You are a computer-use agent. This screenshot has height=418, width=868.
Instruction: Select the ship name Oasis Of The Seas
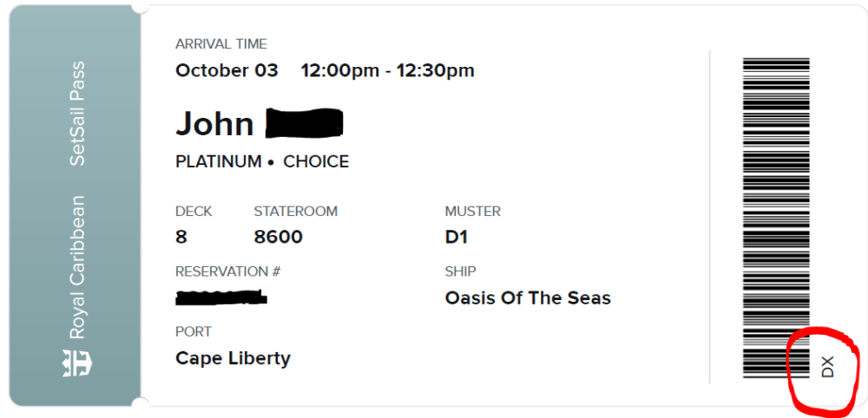point(528,298)
